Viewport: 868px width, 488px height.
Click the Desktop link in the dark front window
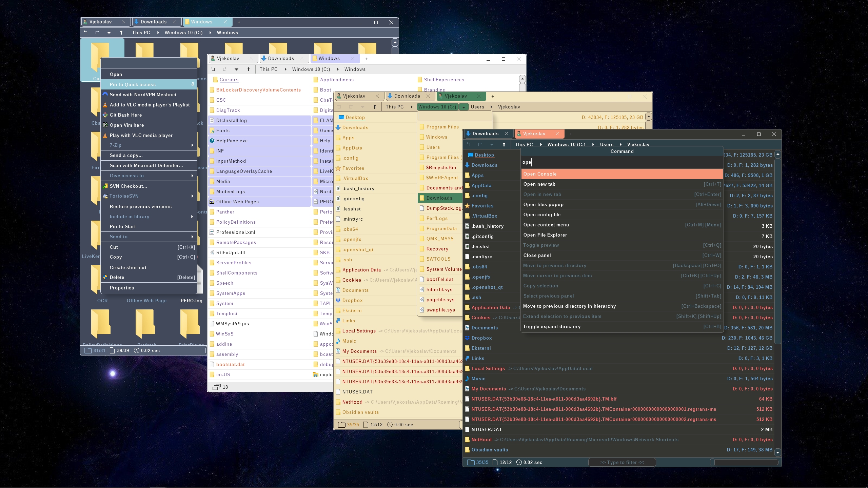click(484, 155)
